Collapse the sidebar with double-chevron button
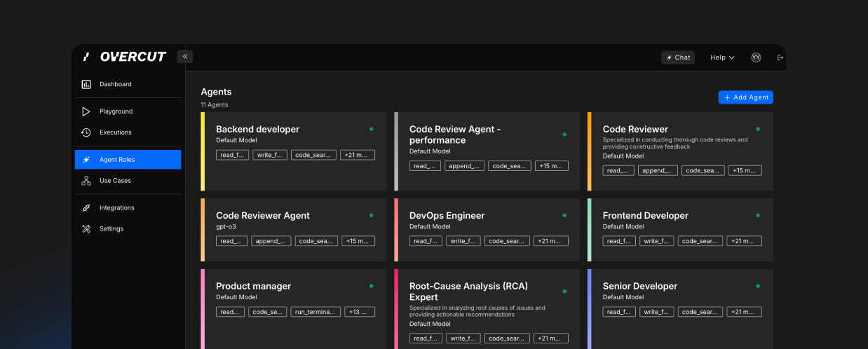Image resolution: width=868 pixels, height=349 pixels. coord(185,57)
